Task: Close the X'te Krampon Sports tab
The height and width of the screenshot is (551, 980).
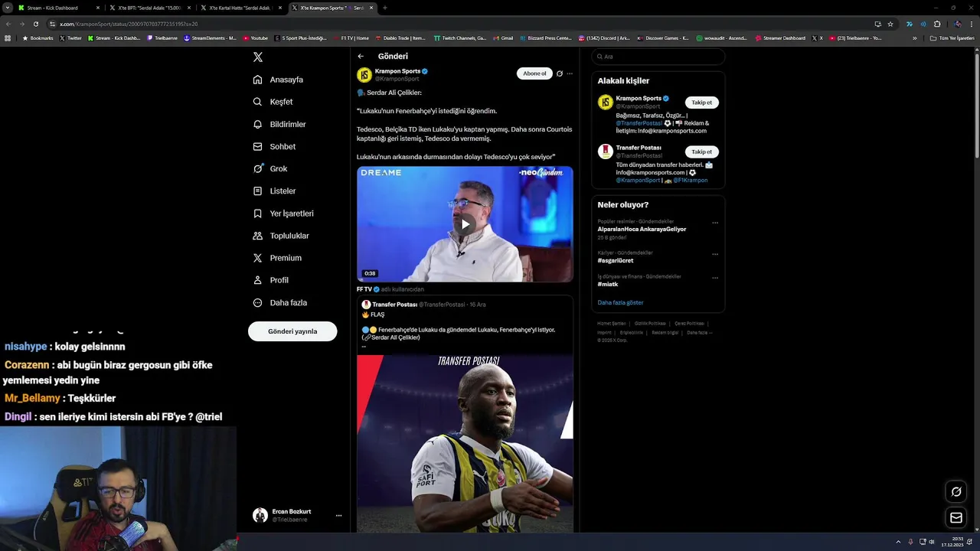Action: pyautogui.click(x=371, y=8)
